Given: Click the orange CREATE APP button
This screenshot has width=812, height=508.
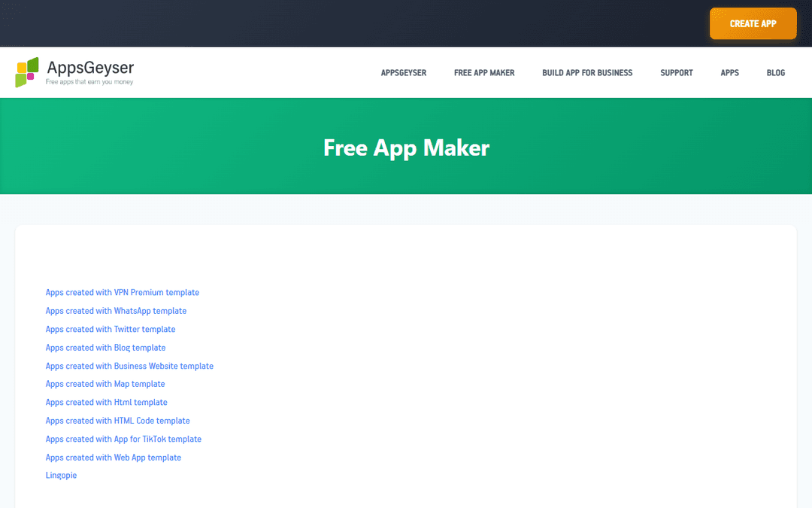Looking at the screenshot, I should click(x=753, y=23).
